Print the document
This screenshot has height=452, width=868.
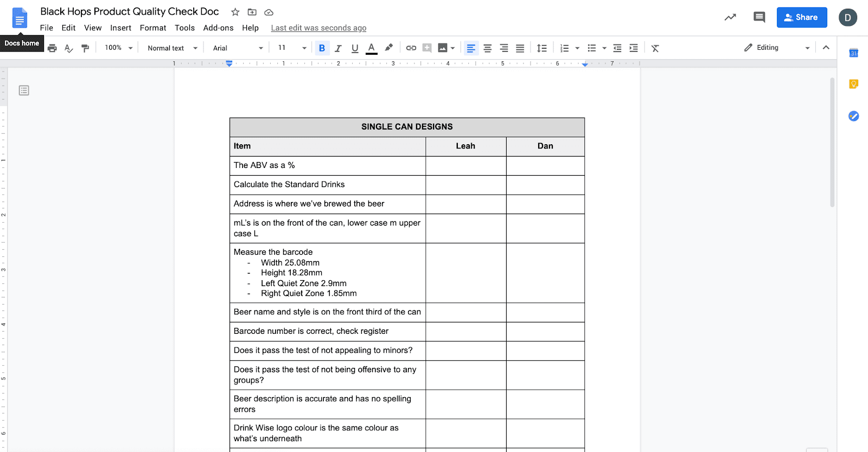[52, 48]
